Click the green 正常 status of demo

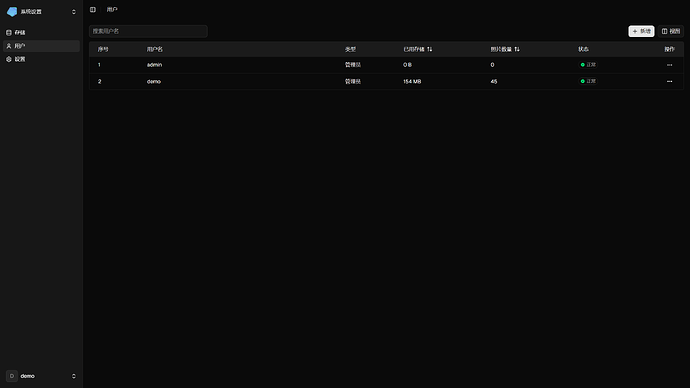pos(588,81)
